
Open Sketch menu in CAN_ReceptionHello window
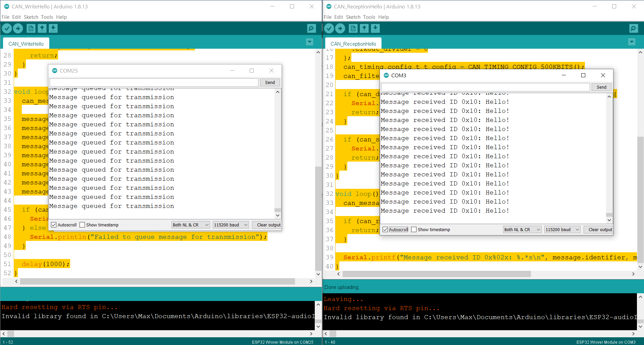[x=353, y=17]
